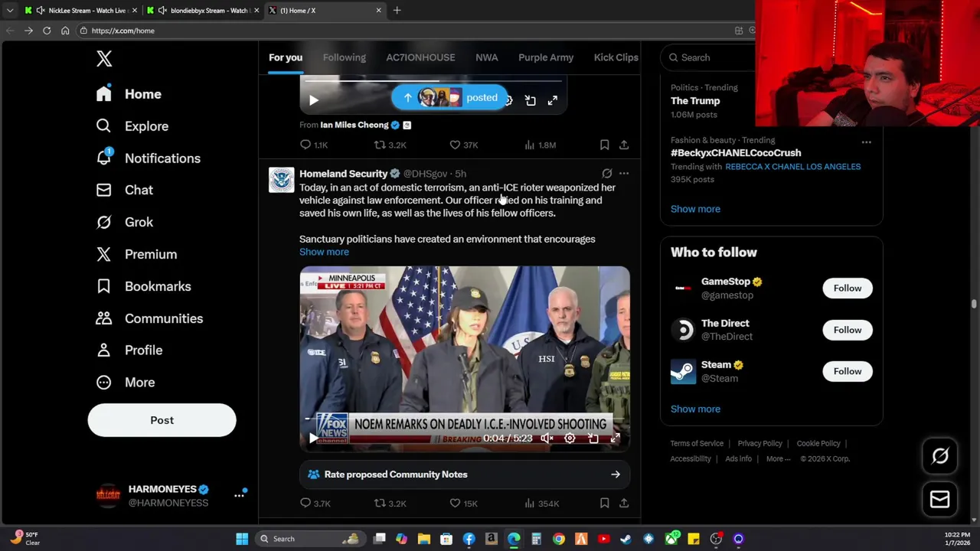Open Communities from the sidebar
Viewport: 980px width, 551px height.
(x=149, y=318)
